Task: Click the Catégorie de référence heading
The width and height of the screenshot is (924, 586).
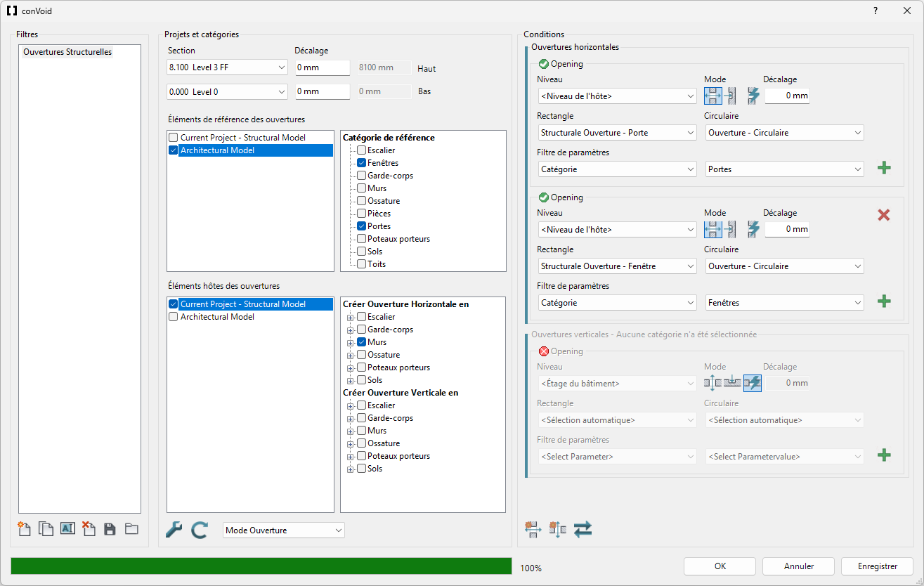Action: pos(389,138)
